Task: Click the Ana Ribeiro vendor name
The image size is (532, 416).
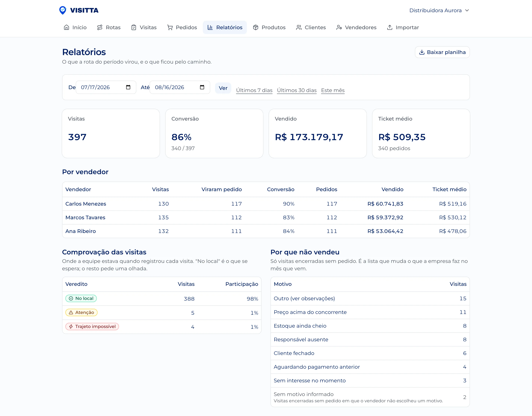Action: click(x=81, y=231)
